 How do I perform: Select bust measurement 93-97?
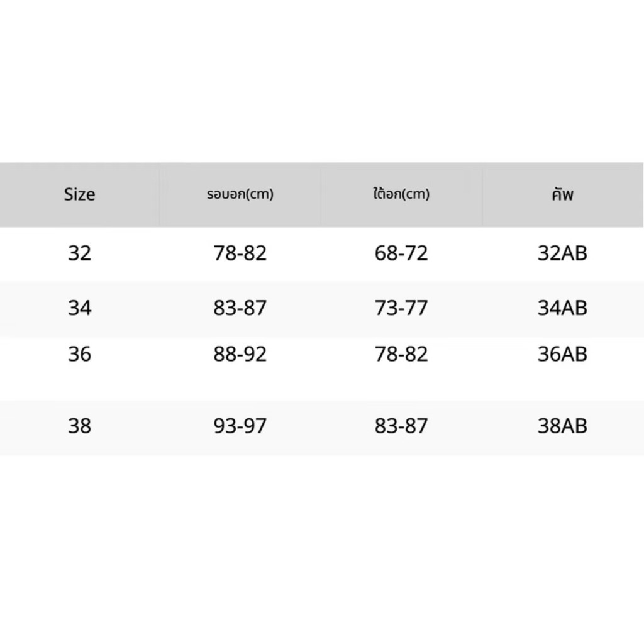click(240, 426)
